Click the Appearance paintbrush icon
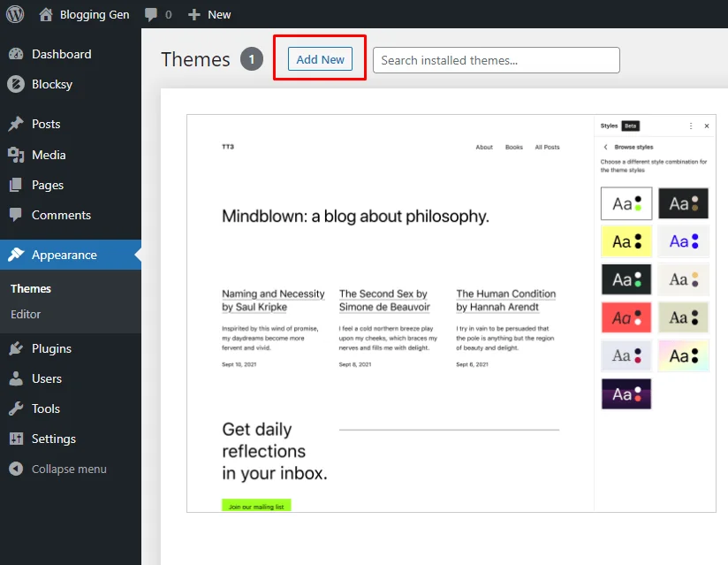This screenshot has height=565, width=728. [16, 255]
